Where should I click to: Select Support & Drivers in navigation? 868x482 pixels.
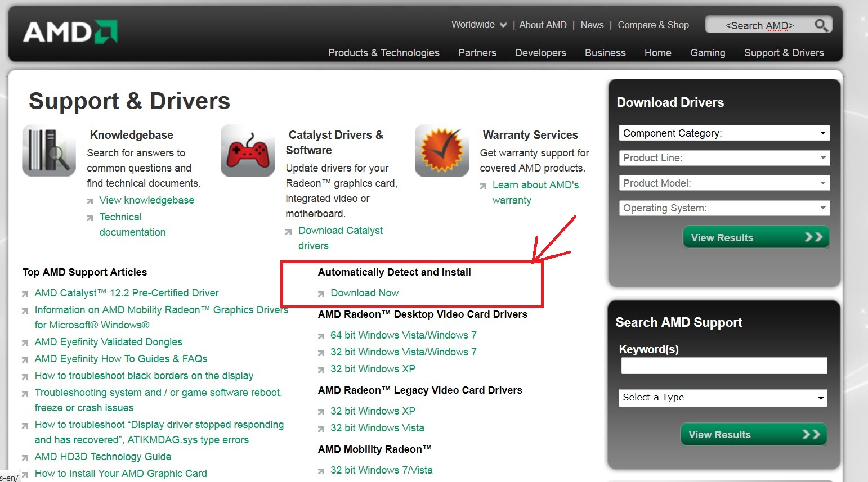pos(784,53)
